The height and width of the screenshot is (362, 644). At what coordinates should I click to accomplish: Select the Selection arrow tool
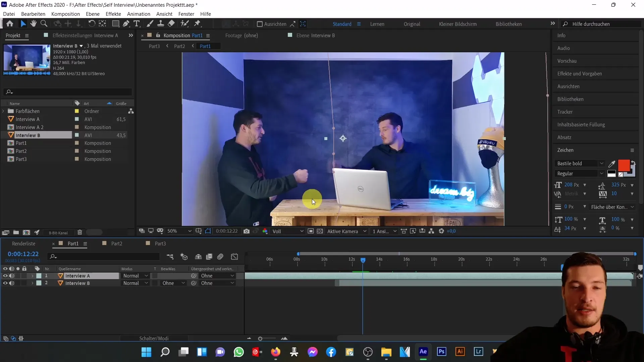point(23,24)
